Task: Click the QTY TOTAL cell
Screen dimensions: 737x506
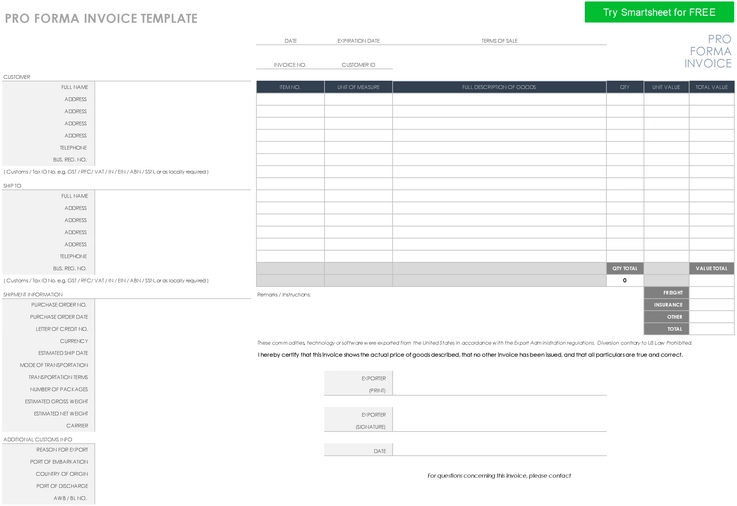Action: [x=625, y=268]
